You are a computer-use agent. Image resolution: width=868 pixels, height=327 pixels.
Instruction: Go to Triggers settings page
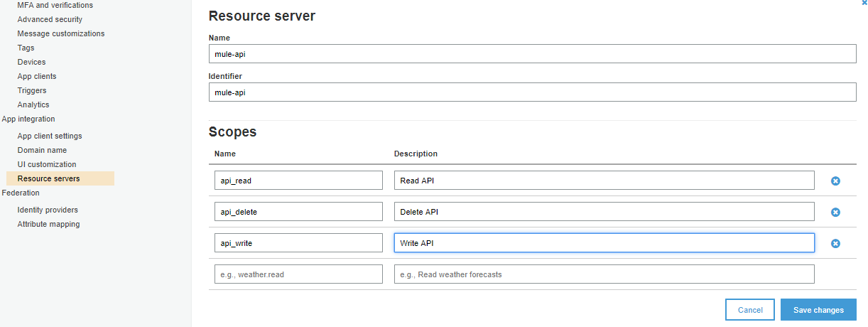pyautogui.click(x=32, y=90)
